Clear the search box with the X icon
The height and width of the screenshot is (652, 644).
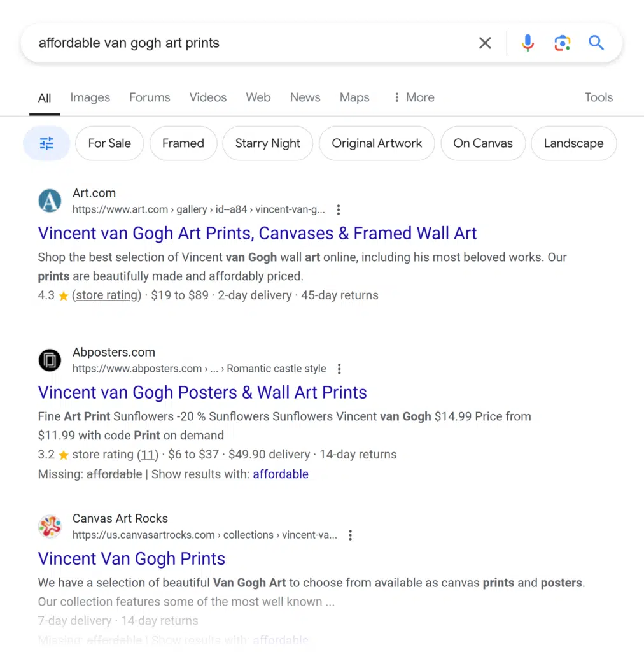coord(485,43)
